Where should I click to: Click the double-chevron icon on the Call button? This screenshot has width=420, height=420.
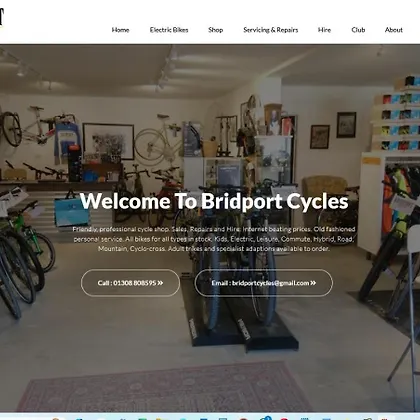(160, 283)
